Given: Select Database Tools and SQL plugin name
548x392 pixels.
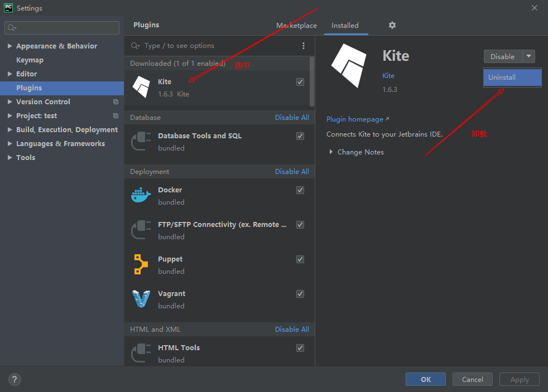Looking at the screenshot, I should [x=200, y=136].
